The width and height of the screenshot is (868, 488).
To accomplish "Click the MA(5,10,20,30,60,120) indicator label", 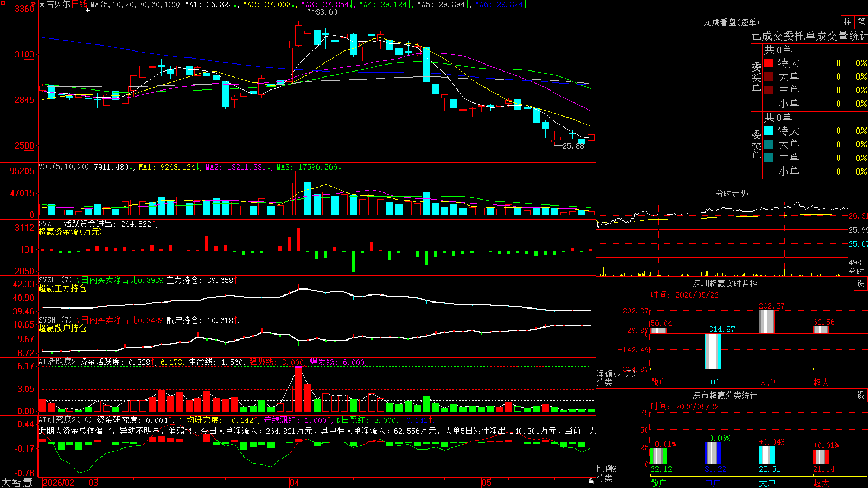I will click(135, 4).
